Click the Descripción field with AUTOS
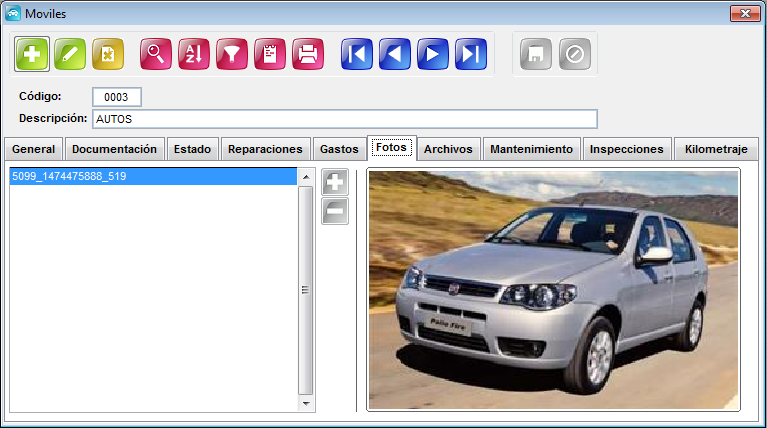This screenshot has width=767, height=428. [345, 119]
